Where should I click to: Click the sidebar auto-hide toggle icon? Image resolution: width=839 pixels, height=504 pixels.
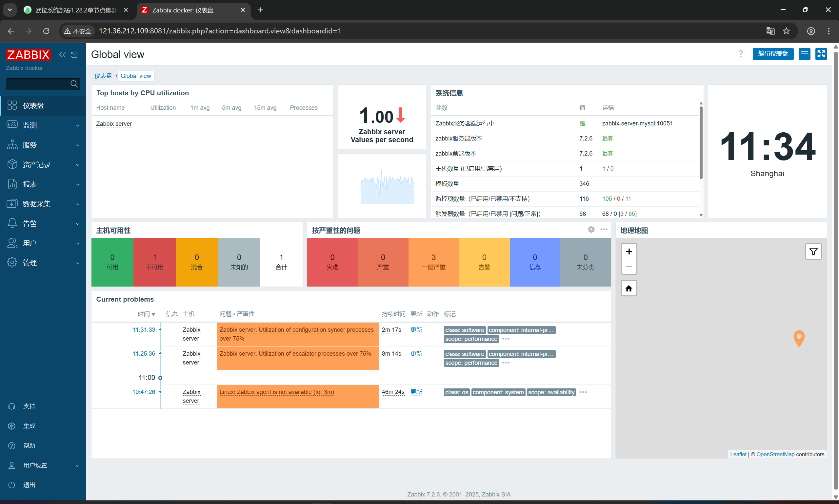pyautogui.click(x=74, y=55)
